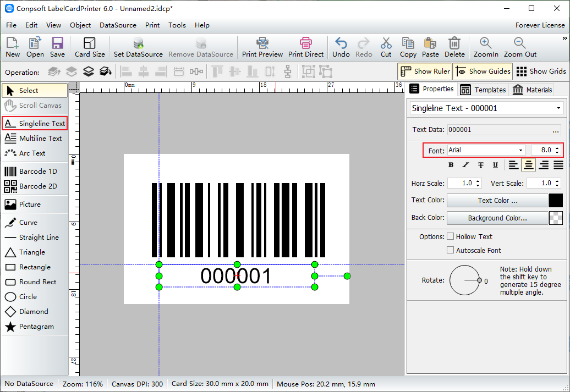Open a label file via the Open icon

point(35,47)
